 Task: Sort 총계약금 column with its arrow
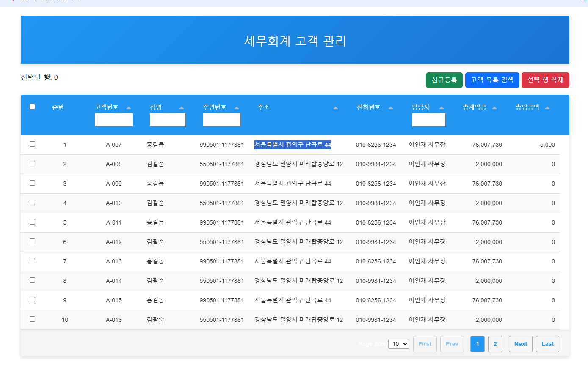coord(494,108)
